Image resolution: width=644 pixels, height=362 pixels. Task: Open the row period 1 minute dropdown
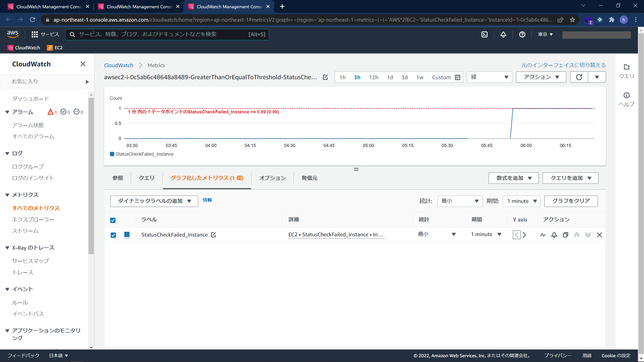(486, 234)
